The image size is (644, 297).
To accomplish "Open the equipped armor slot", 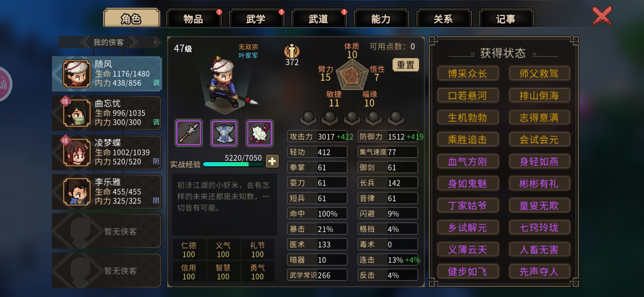I will point(224,133).
